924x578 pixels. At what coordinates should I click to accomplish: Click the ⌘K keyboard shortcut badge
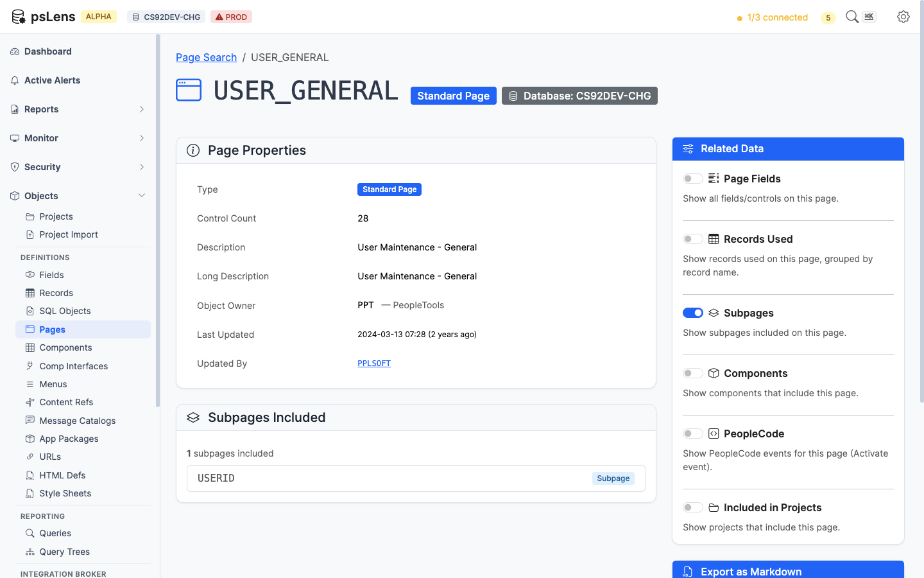869,17
